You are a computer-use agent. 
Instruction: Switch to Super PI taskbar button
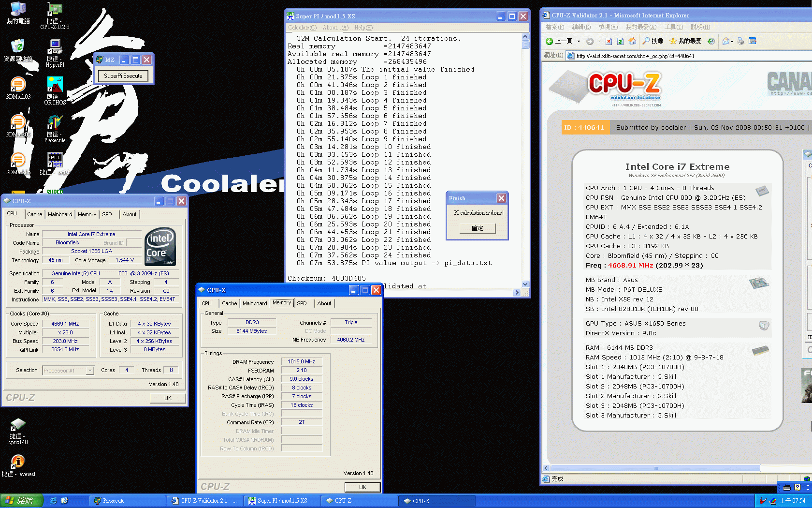coord(283,501)
